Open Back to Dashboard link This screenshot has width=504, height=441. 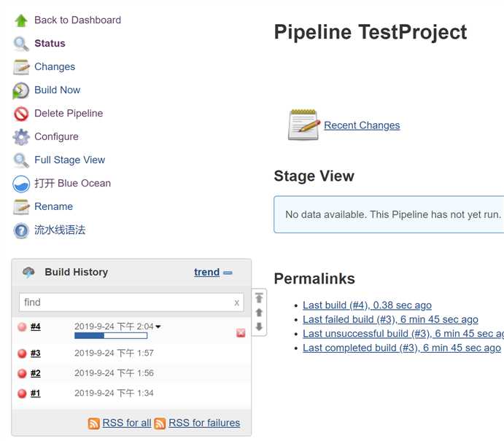pos(78,20)
